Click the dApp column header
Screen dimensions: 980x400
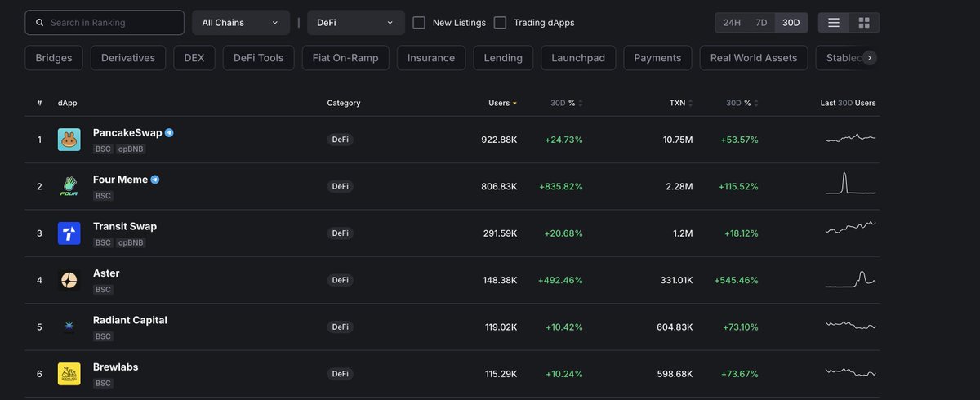68,104
